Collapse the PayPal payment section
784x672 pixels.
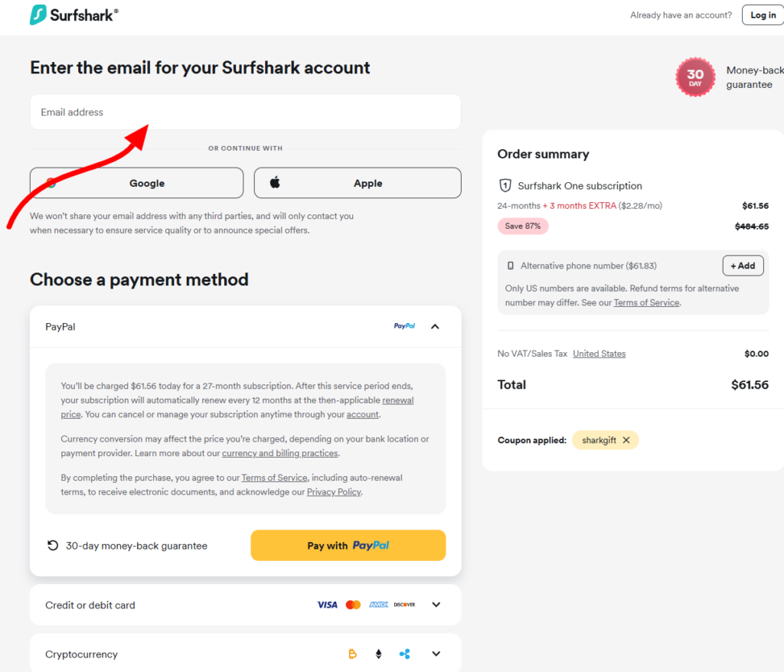(435, 326)
